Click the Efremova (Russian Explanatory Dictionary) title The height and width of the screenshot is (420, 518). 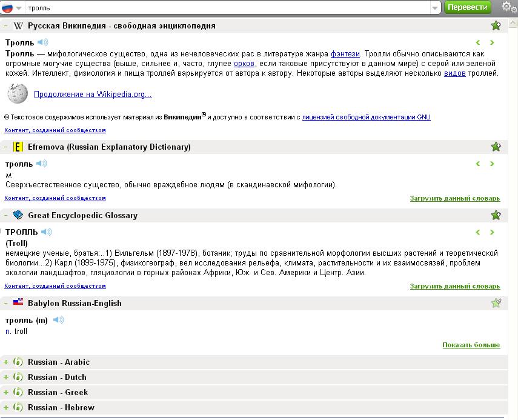[x=109, y=147]
